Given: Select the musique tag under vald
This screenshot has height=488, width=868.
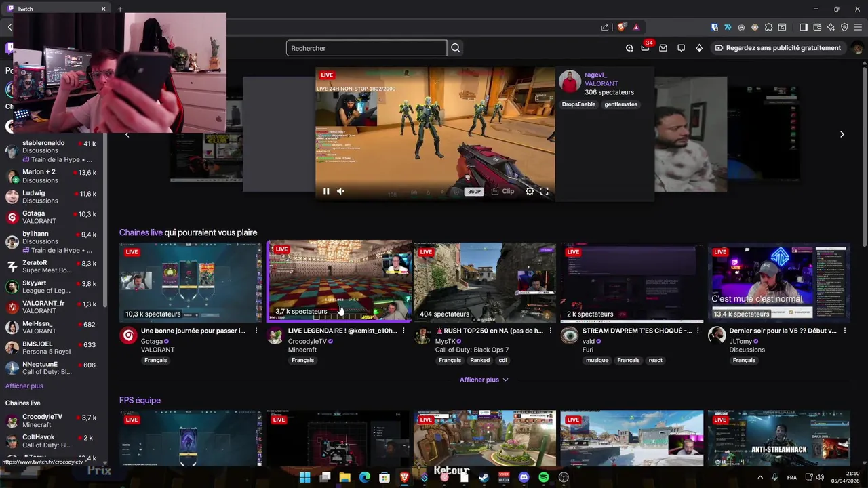Looking at the screenshot, I should tap(597, 360).
